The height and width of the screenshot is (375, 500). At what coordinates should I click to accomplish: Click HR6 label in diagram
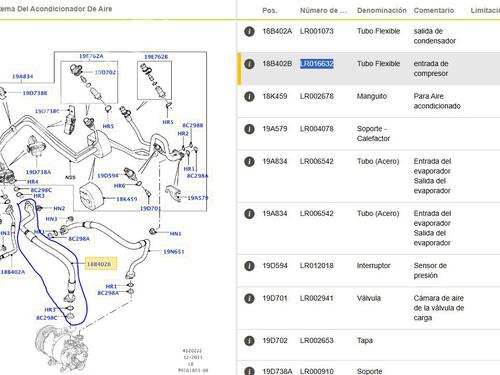119,186
